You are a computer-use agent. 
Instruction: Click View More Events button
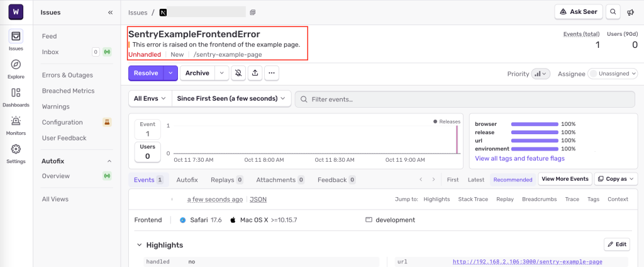tap(565, 179)
